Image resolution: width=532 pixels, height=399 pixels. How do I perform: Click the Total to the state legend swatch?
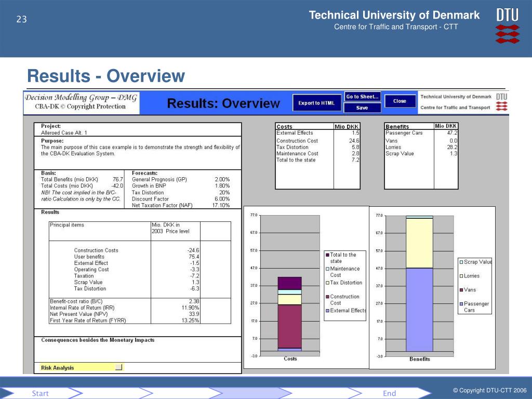pos(327,255)
